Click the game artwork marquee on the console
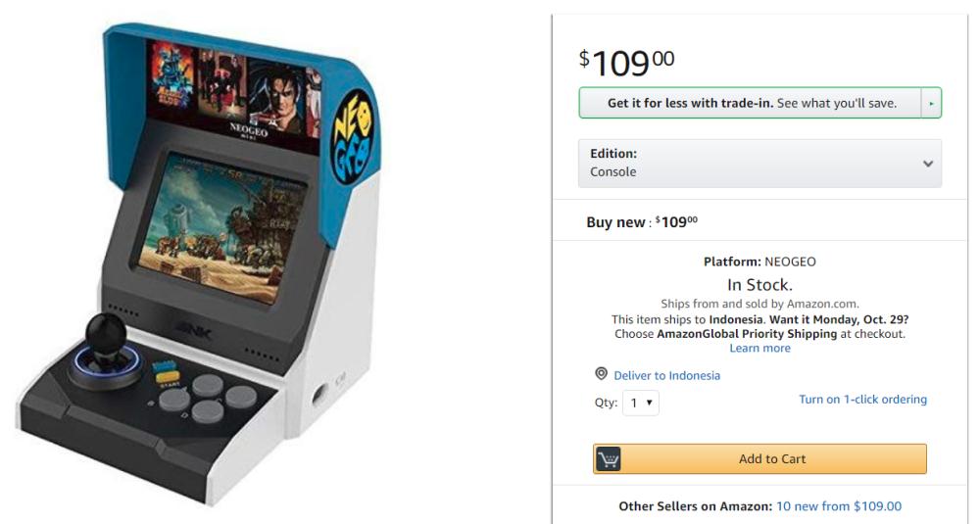Viewport: 980px width, 524px height. tap(233, 92)
